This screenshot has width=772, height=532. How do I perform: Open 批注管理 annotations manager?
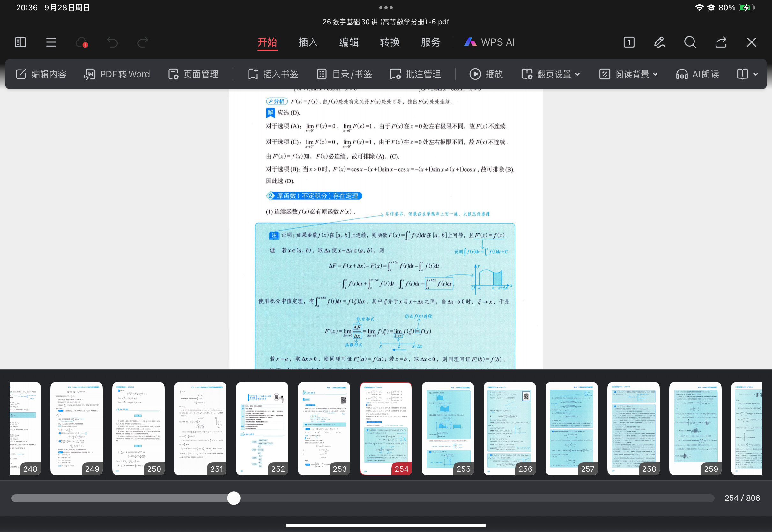(415, 74)
